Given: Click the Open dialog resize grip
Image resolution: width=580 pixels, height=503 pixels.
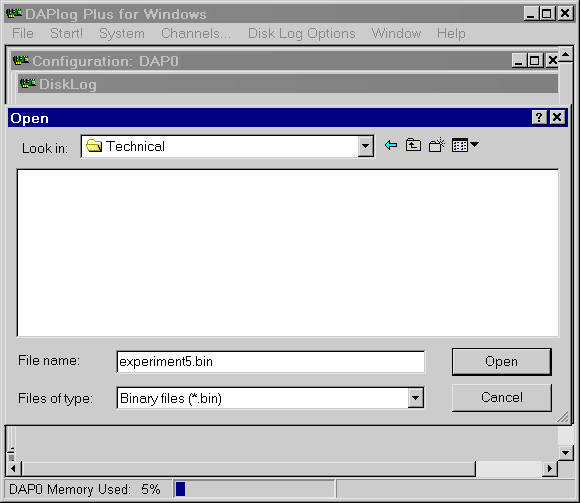Looking at the screenshot, I should [563, 417].
